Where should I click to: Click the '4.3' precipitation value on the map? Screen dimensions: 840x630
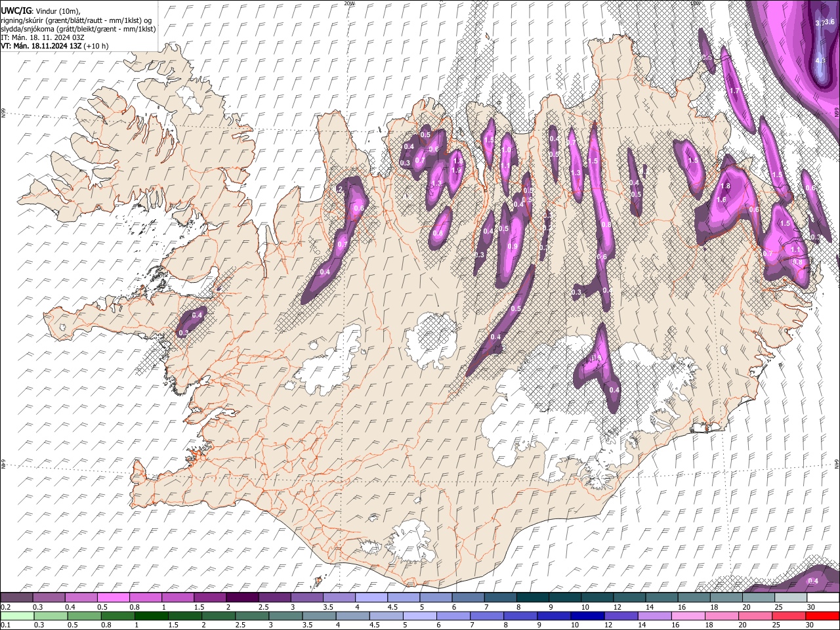[x=820, y=60]
